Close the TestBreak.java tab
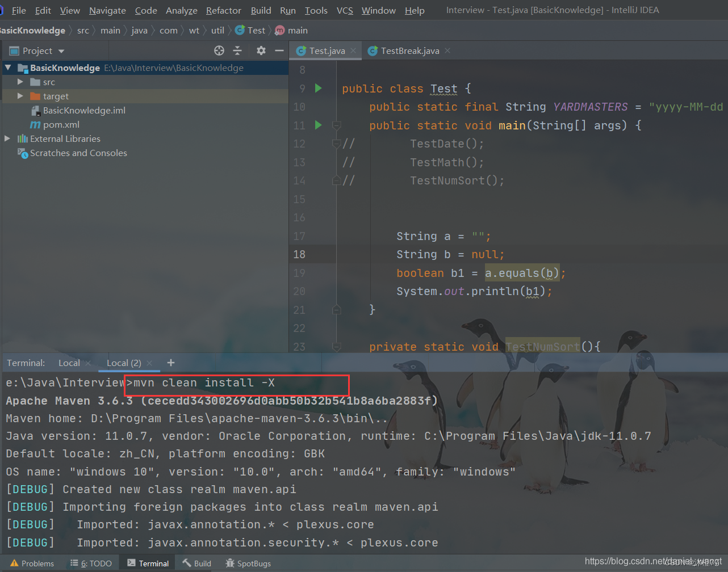This screenshot has height=572, width=728. pos(447,51)
